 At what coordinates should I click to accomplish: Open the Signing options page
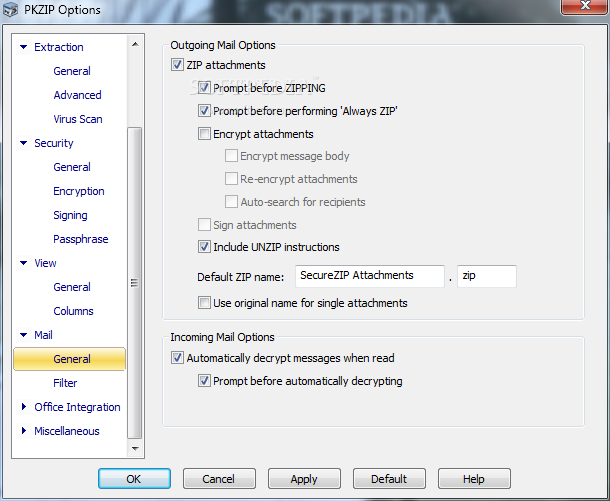[70, 215]
